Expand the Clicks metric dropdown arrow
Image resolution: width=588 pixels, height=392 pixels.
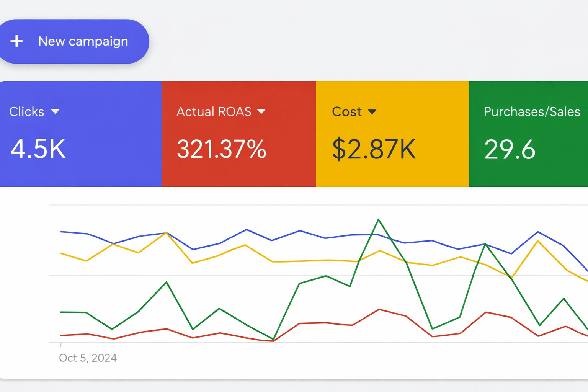pos(55,112)
